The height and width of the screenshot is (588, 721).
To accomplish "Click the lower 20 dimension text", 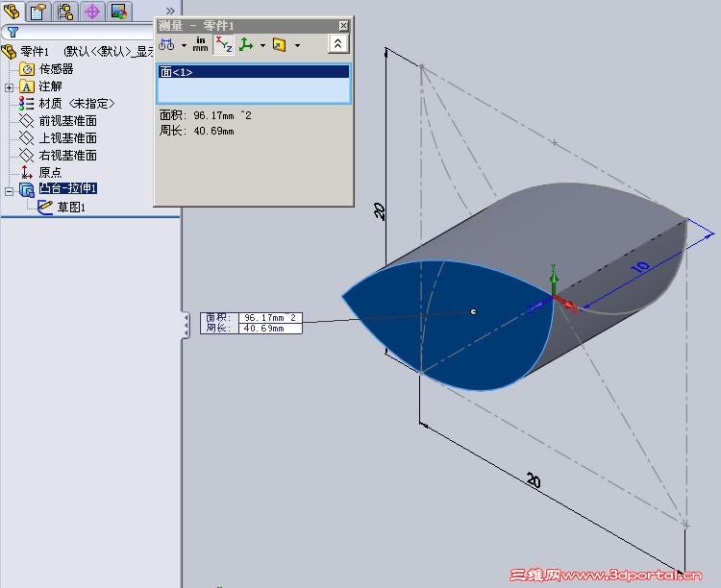I will click(534, 481).
